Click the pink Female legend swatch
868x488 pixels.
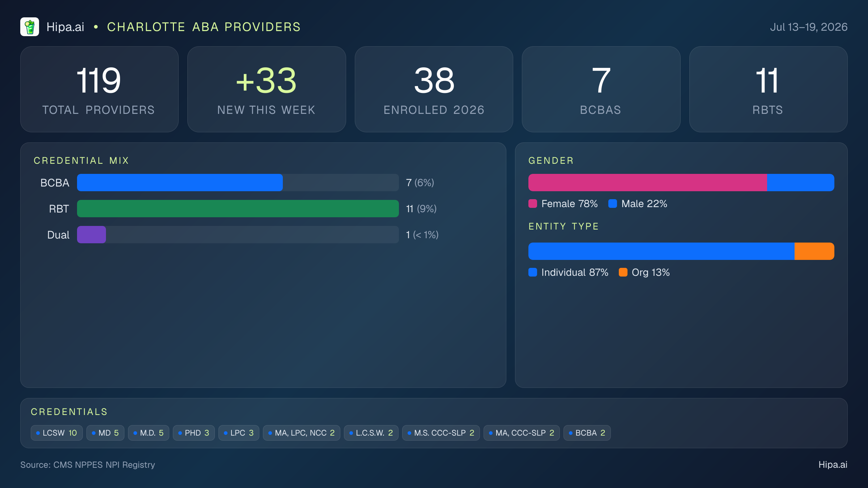point(533,204)
